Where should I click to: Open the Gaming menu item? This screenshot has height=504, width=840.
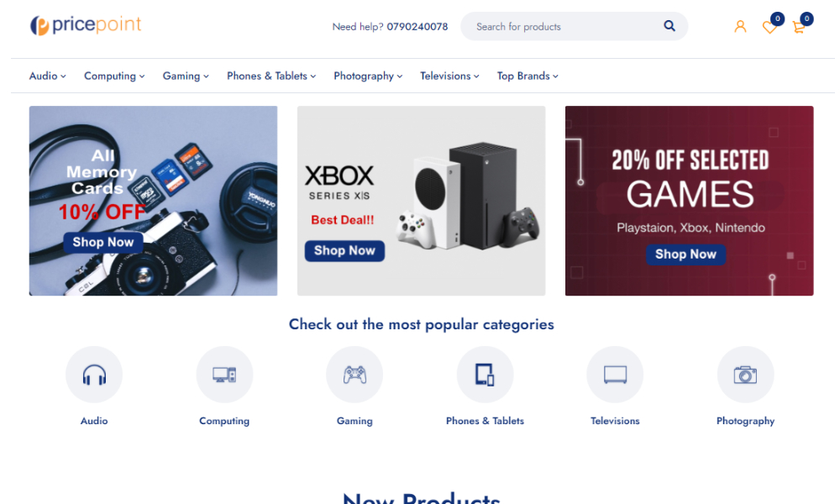(x=186, y=76)
